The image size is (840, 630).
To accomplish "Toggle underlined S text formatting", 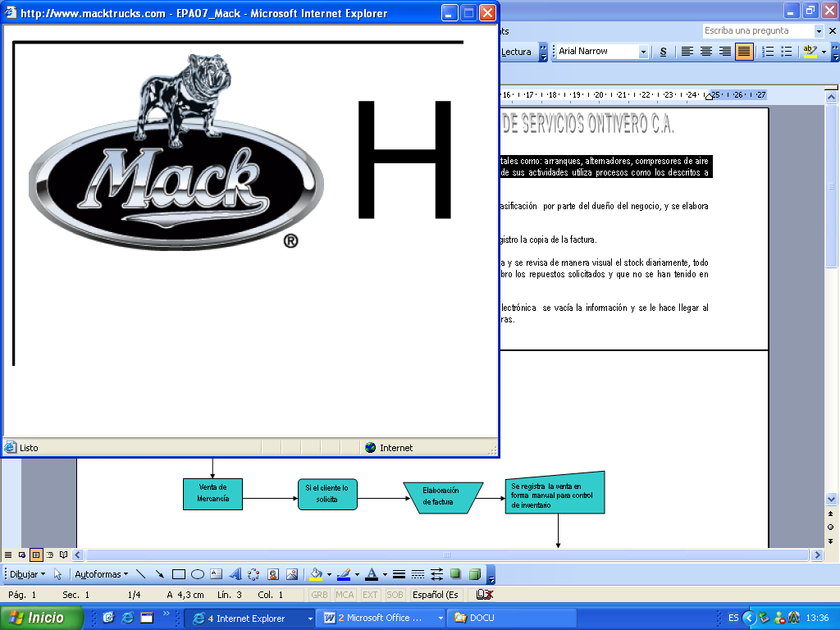I will coord(663,52).
